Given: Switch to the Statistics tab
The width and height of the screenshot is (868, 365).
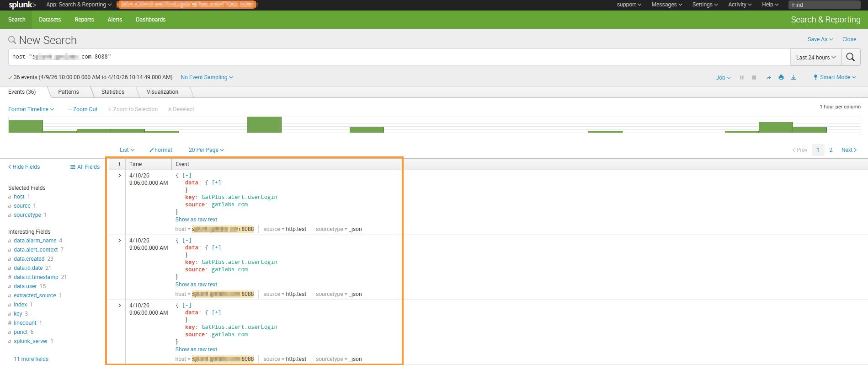Looking at the screenshot, I should click(113, 92).
